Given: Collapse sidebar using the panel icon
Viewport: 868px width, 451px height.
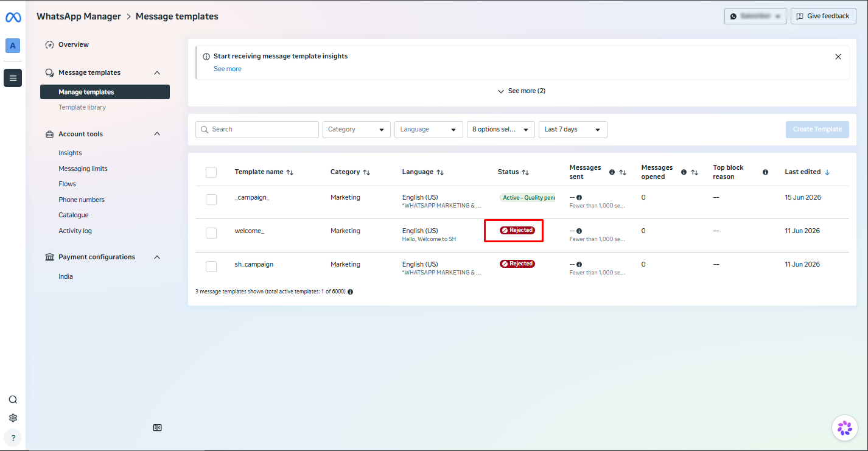Looking at the screenshot, I should 157,428.
